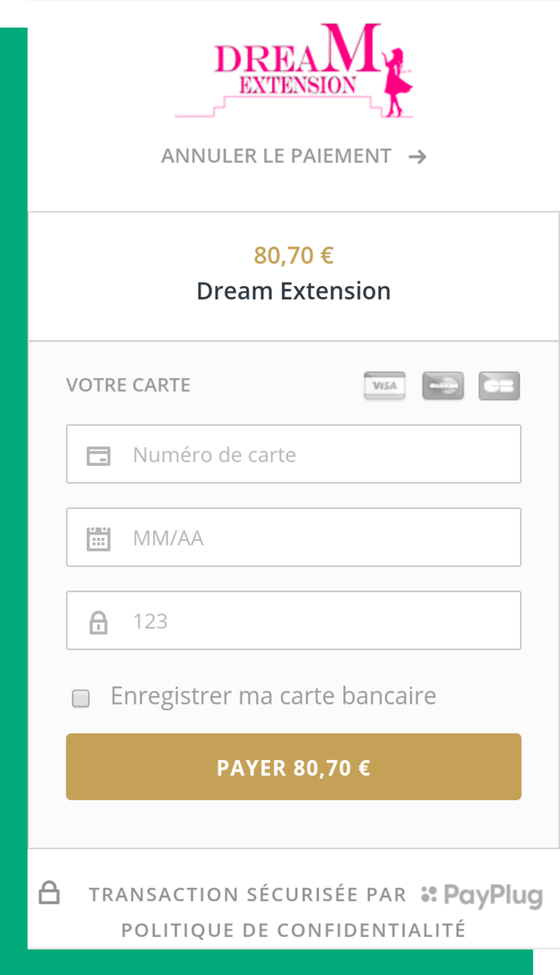Screen dimensions: 560x975
Task: Click the card icon in the number field
Action: tap(99, 454)
